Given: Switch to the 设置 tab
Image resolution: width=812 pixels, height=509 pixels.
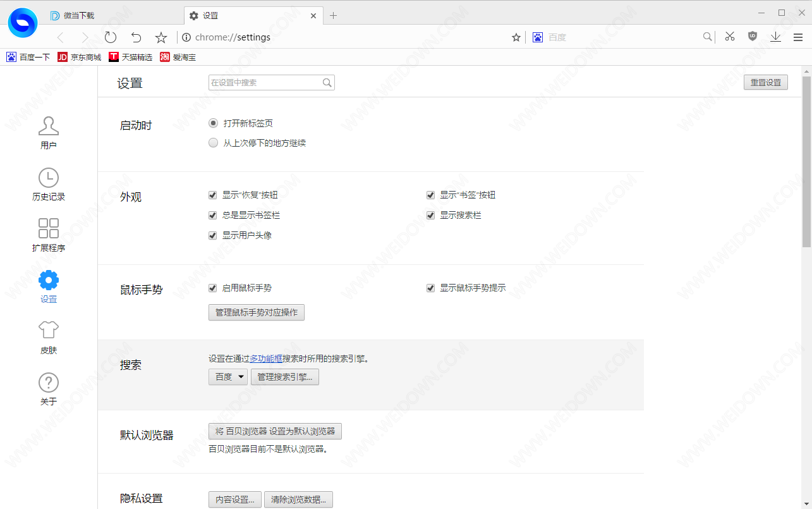Looking at the screenshot, I should click(253, 15).
